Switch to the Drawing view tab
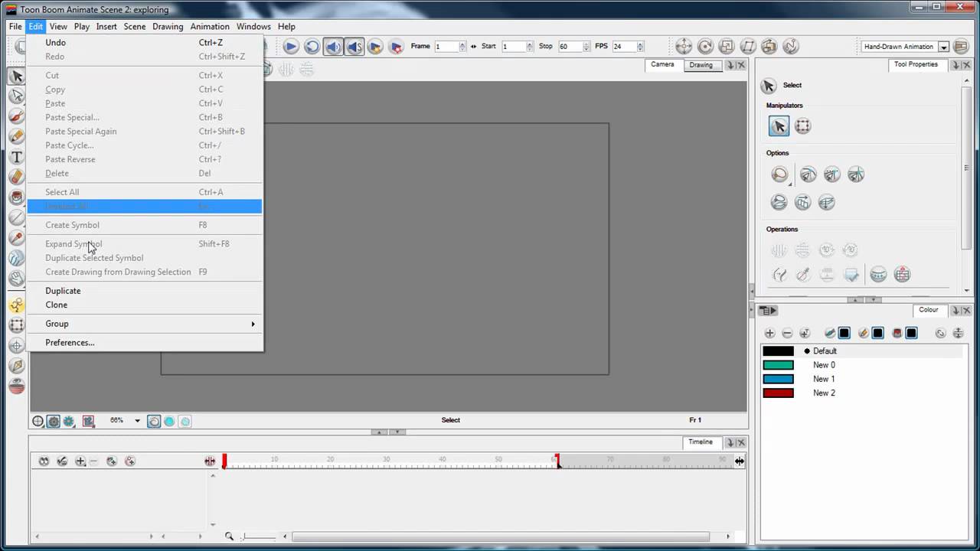 pos(701,65)
